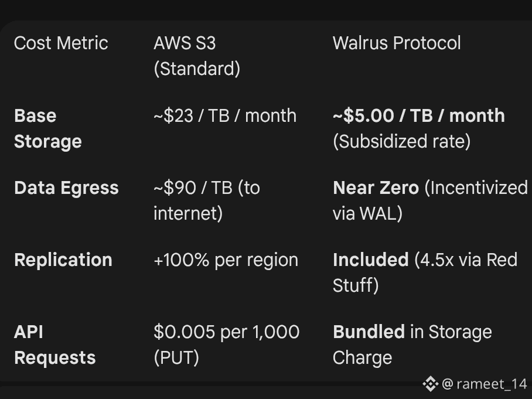The width and height of the screenshot is (532, 399).
Task: Select the bold Included text
Action: pyautogui.click(x=370, y=260)
